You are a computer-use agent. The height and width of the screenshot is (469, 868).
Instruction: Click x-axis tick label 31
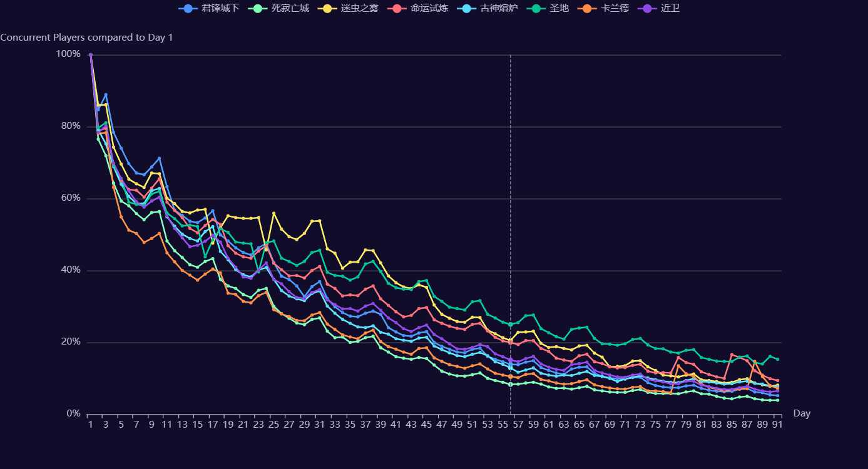pyautogui.click(x=320, y=425)
